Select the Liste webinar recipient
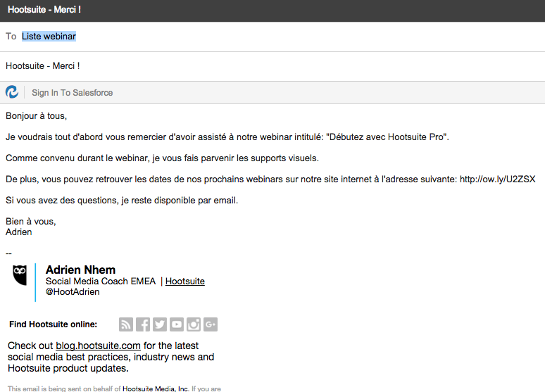Screen dimensions: 545x392 click(49, 36)
